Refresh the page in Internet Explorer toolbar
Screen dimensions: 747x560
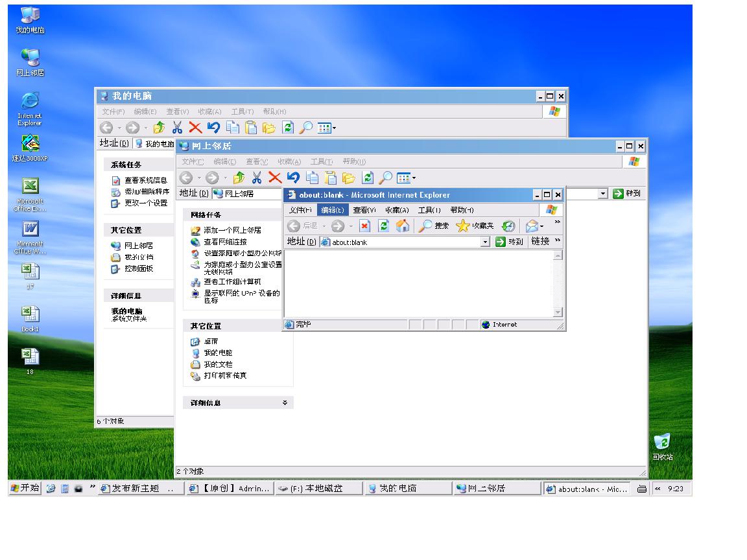pos(383,226)
